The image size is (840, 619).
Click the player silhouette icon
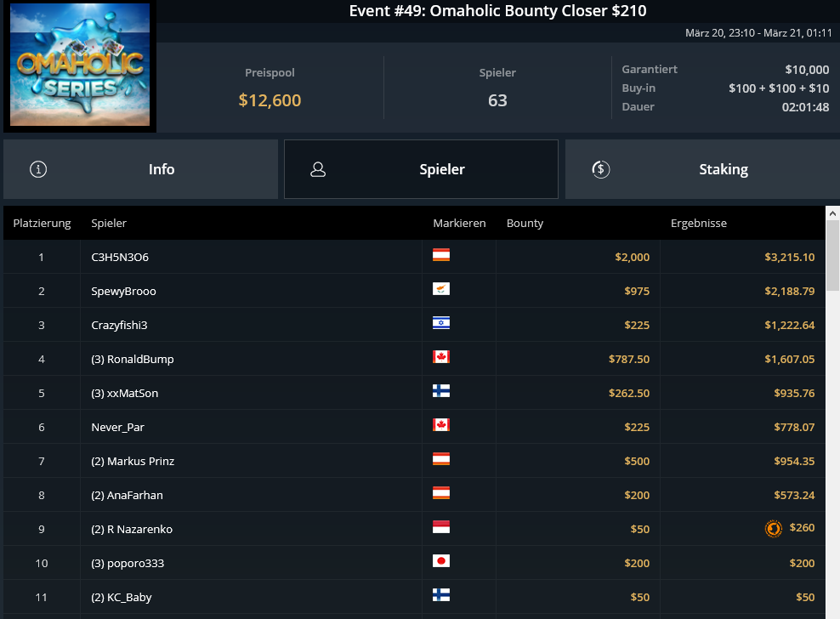(x=318, y=169)
